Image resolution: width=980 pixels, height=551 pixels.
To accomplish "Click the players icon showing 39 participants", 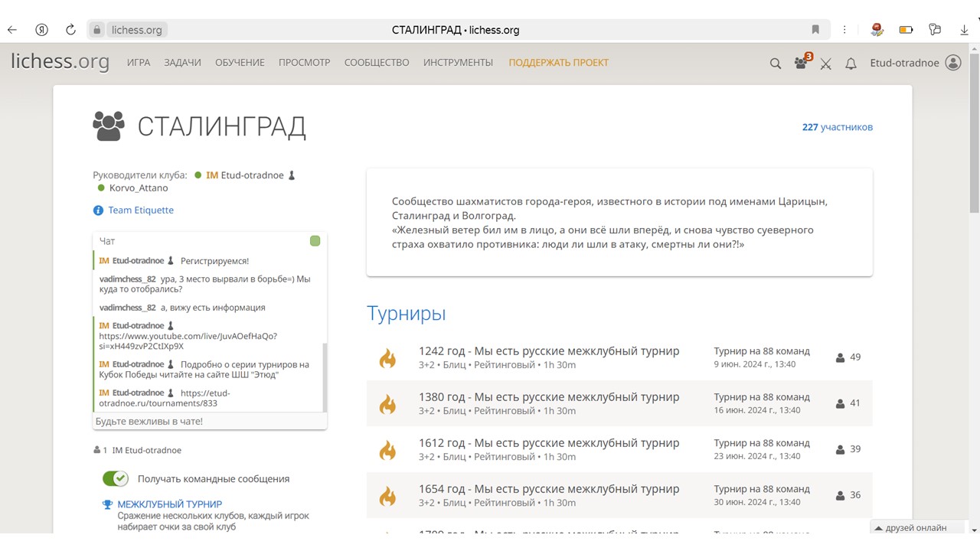I will 841,449.
